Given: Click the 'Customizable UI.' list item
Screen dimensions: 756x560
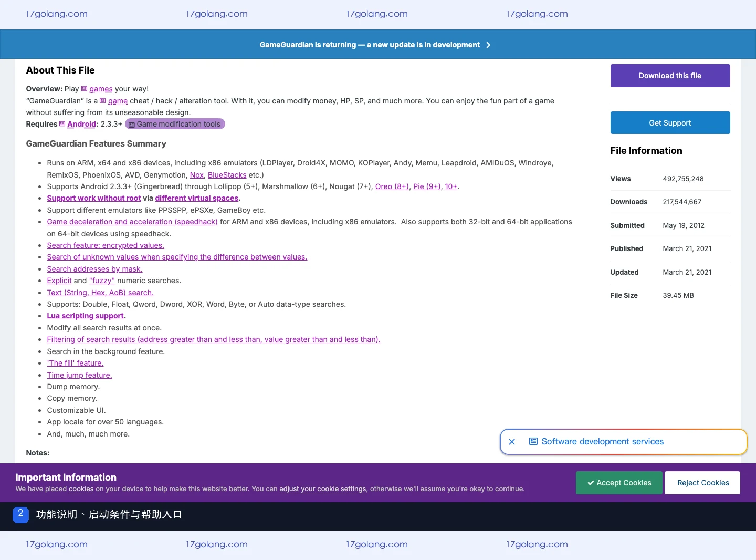Looking at the screenshot, I should tap(76, 410).
